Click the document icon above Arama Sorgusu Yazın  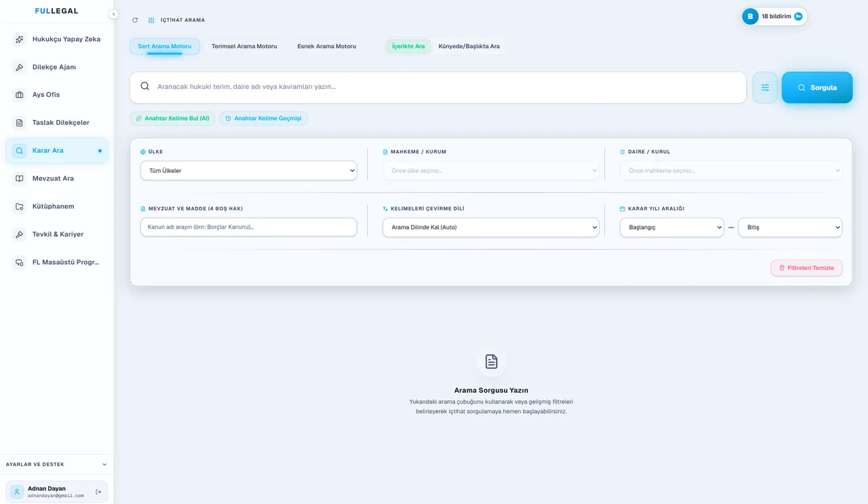(x=491, y=362)
